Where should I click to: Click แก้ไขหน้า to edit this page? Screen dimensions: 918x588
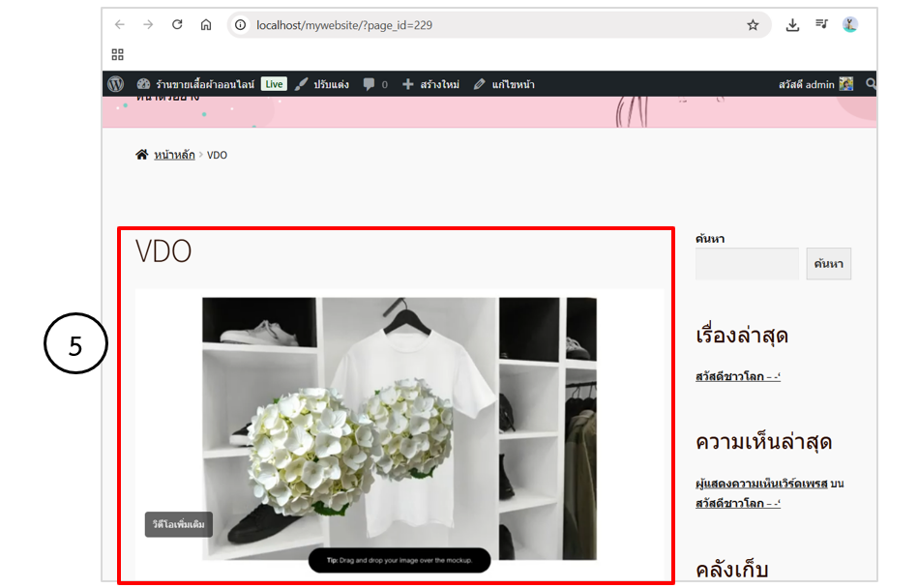[504, 84]
